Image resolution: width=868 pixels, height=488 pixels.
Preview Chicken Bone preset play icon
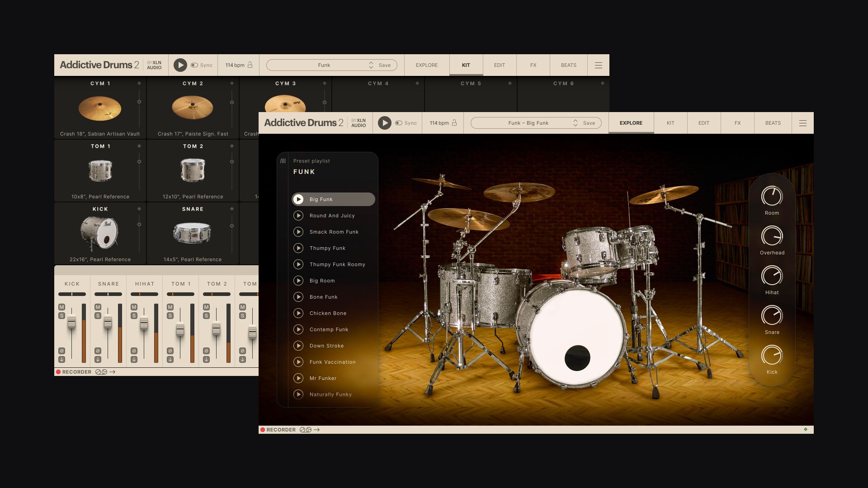(298, 313)
